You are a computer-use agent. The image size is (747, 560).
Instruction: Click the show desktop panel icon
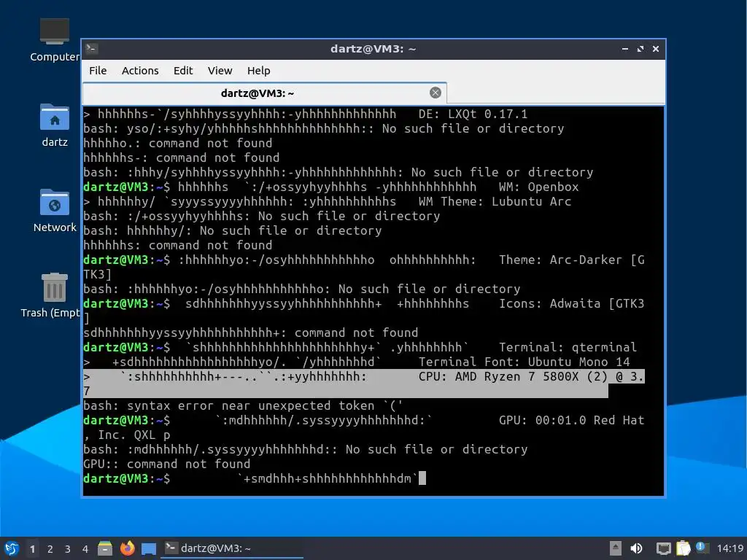pyautogui.click(x=149, y=549)
